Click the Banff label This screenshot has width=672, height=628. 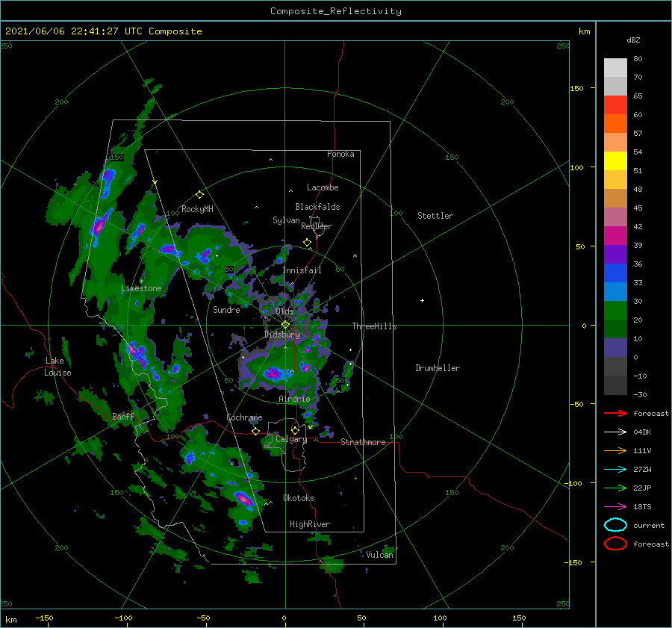[x=123, y=416]
